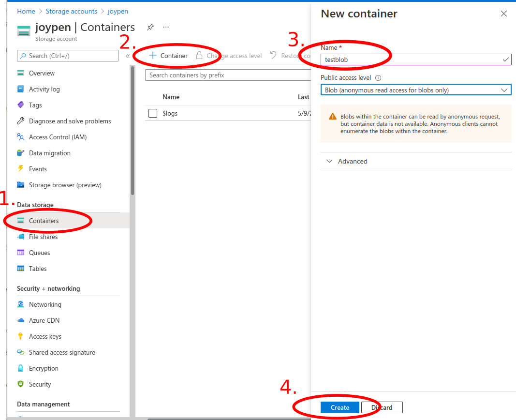Click the File shares icon

(x=20, y=236)
